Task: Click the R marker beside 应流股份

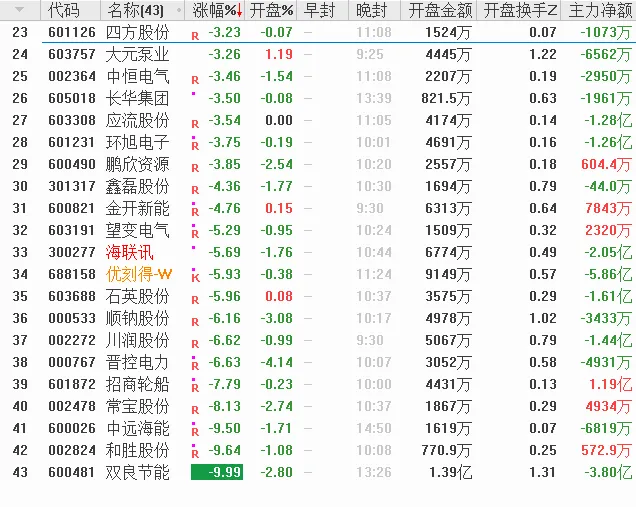Action: [195, 124]
